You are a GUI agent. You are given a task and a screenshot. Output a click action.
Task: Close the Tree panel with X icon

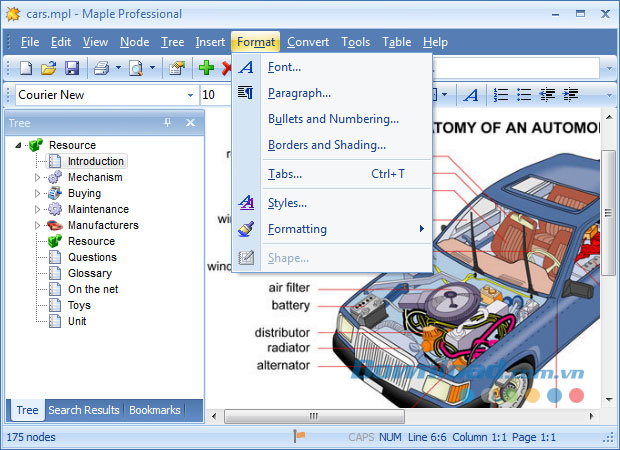(190, 123)
